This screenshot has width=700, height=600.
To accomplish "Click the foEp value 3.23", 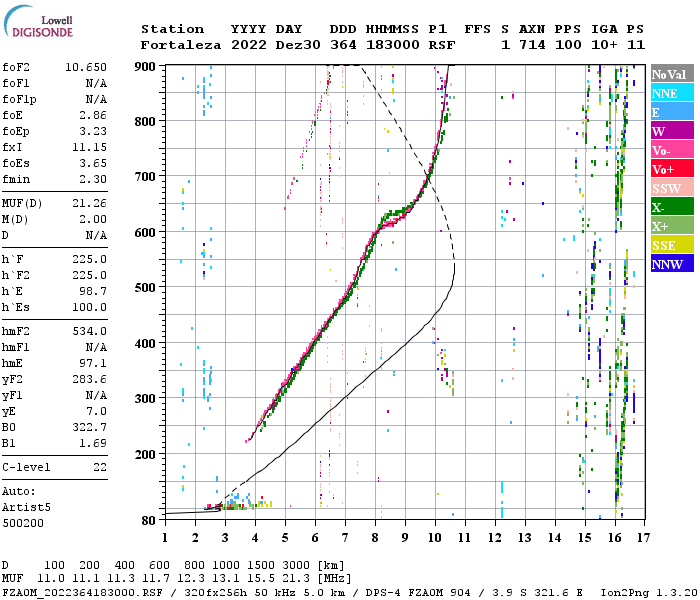I will pos(93,131).
